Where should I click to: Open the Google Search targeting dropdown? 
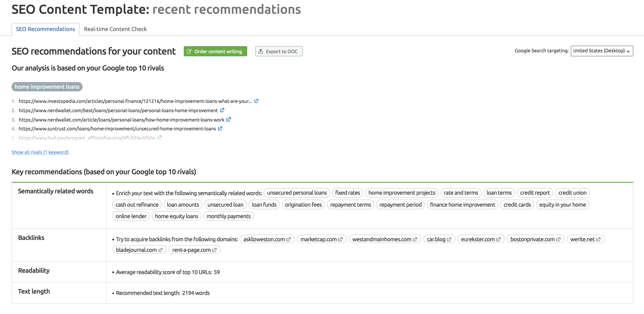[601, 51]
